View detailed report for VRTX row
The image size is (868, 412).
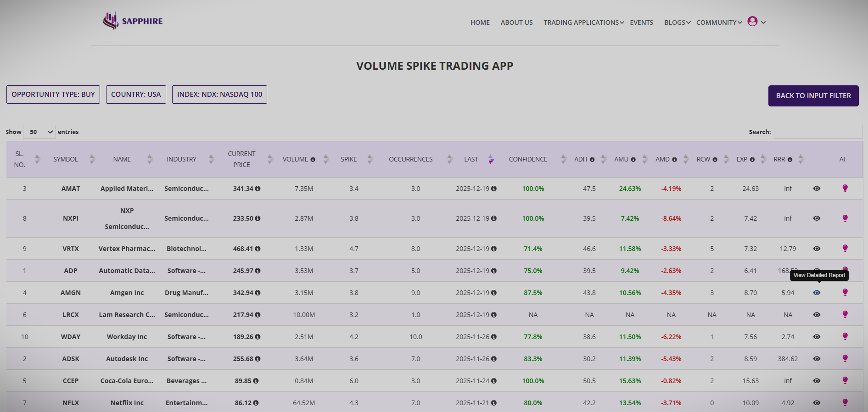[x=817, y=249]
